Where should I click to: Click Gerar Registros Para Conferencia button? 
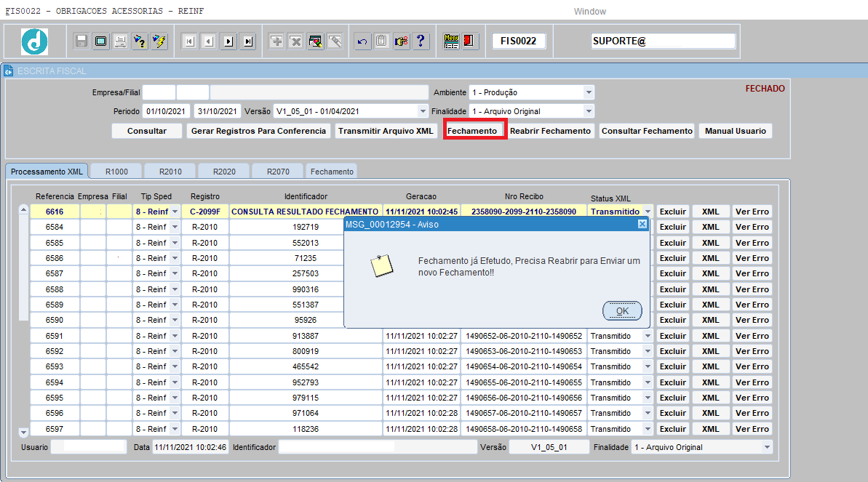(258, 131)
